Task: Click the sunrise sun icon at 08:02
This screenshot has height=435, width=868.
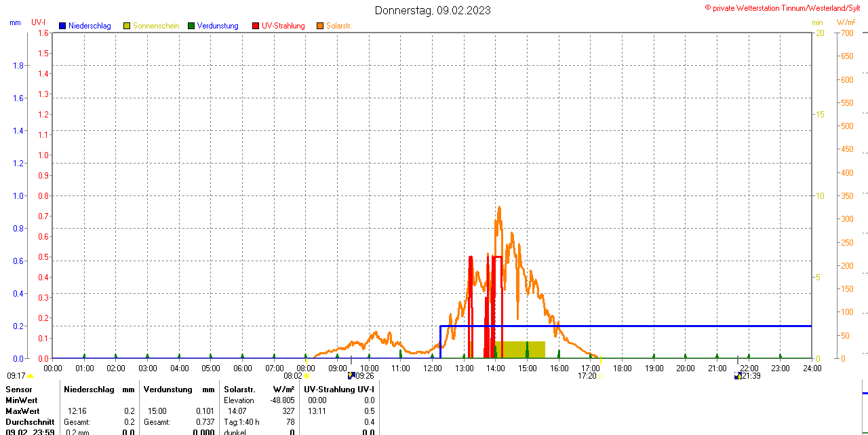Action: pyautogui.click(x=307, y=376)
